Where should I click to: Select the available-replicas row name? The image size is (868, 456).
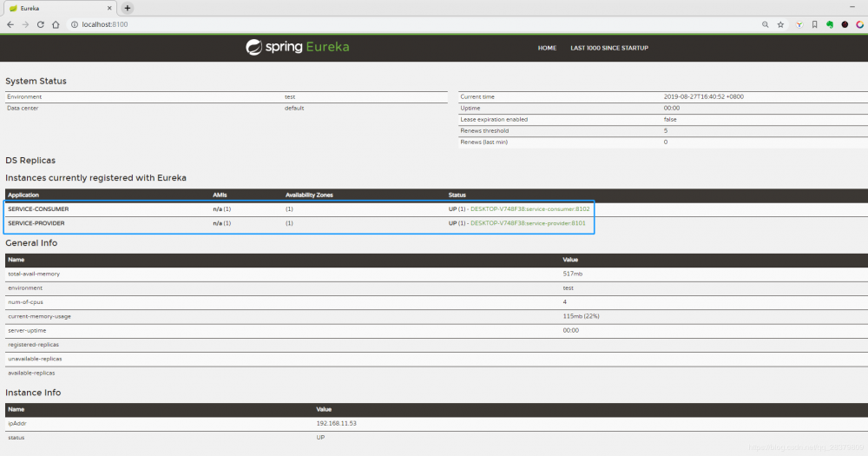pos(31,373)
